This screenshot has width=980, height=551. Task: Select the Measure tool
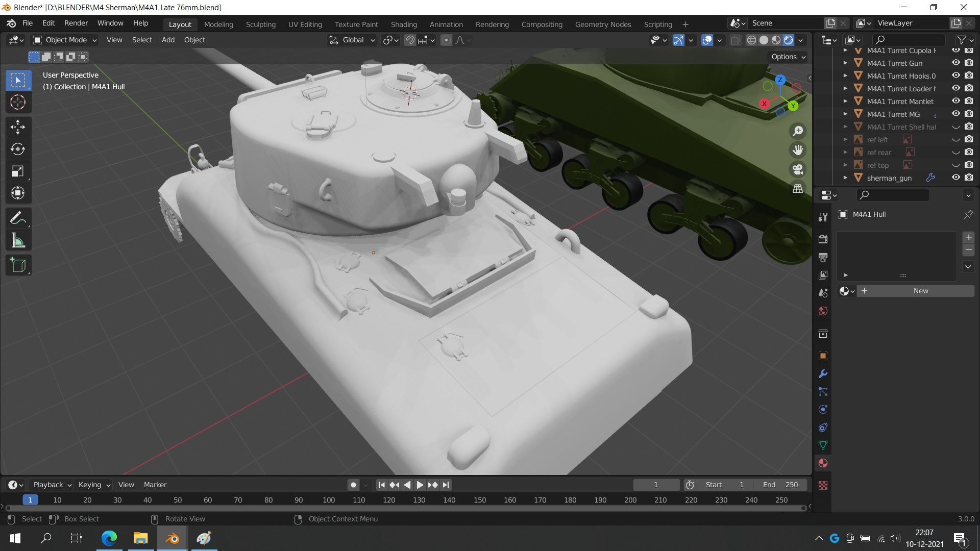click(18, 241)
